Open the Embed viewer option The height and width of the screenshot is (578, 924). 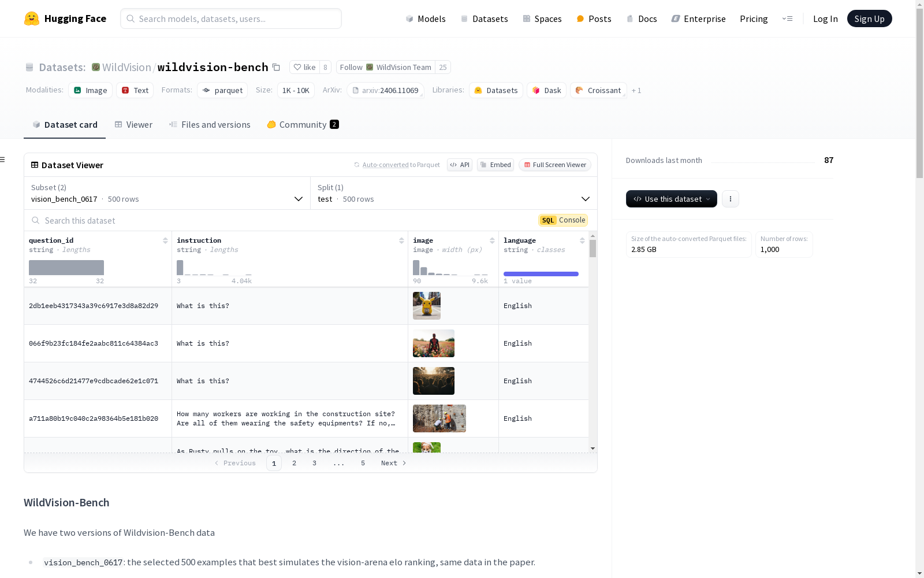(x=495, y=165)
